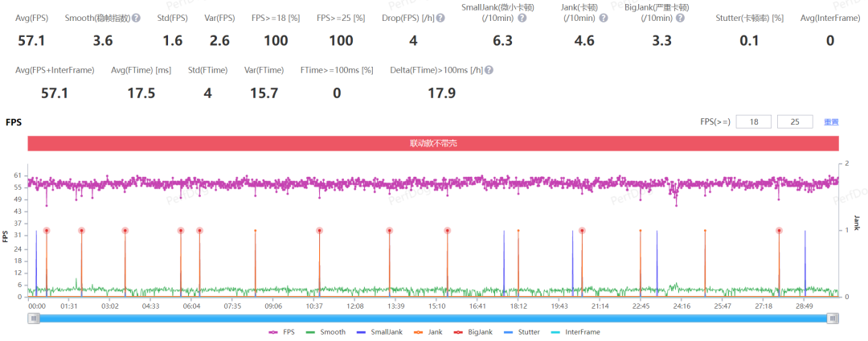The image size is (868, 341).
Task: Click the Var(FPS) value 2.6
Action: click(219, 40)
